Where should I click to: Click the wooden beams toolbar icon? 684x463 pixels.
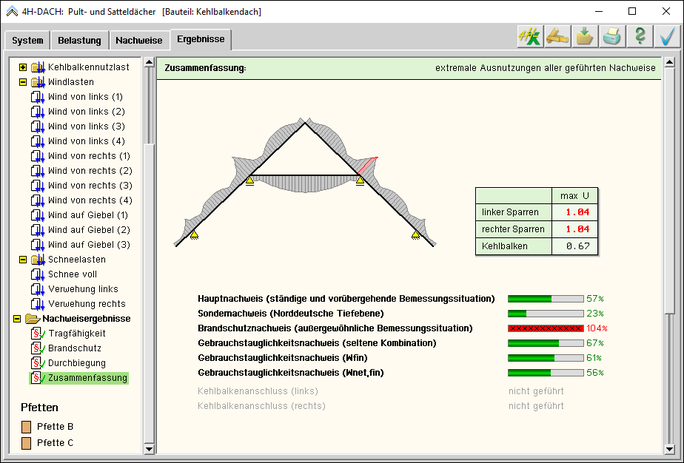[x=556, y=37]
